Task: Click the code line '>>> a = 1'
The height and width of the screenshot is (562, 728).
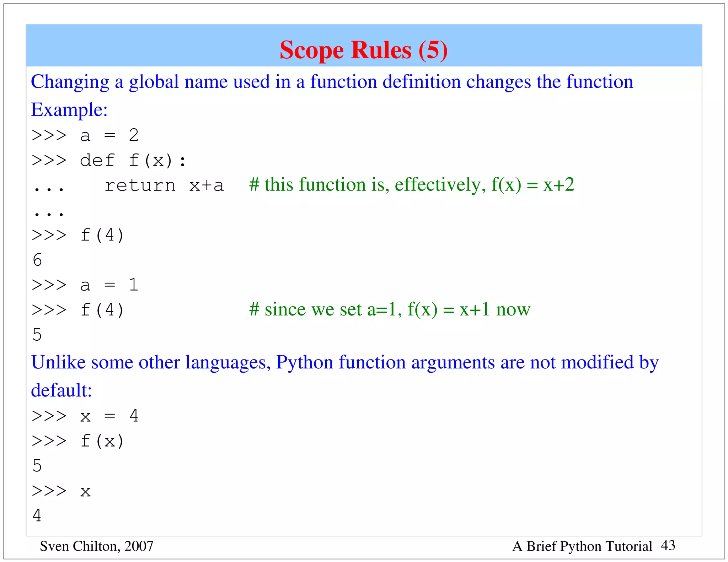Action: (85, 285)
